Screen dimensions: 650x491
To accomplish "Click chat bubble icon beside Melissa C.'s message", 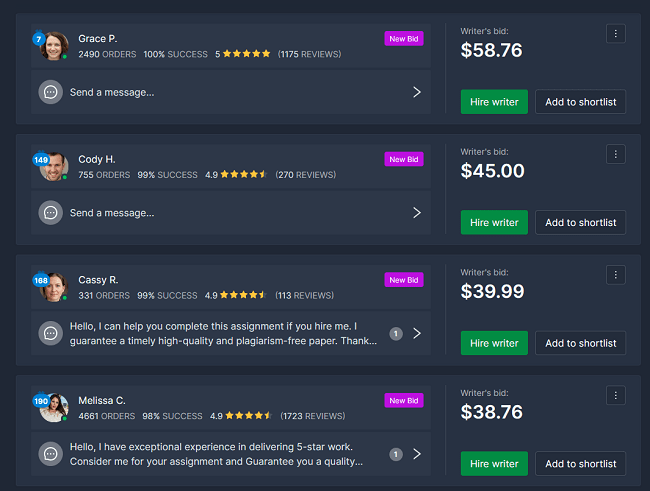I will pyautogui.click(x=50, y=454).
